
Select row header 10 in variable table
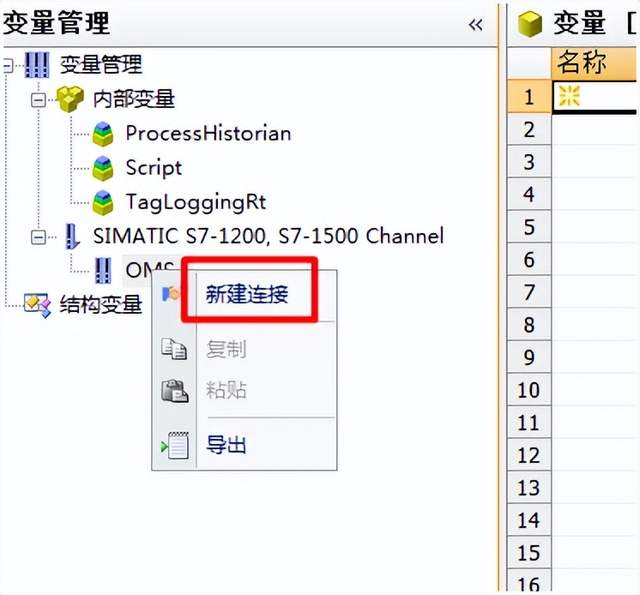(x=529, y=390)
